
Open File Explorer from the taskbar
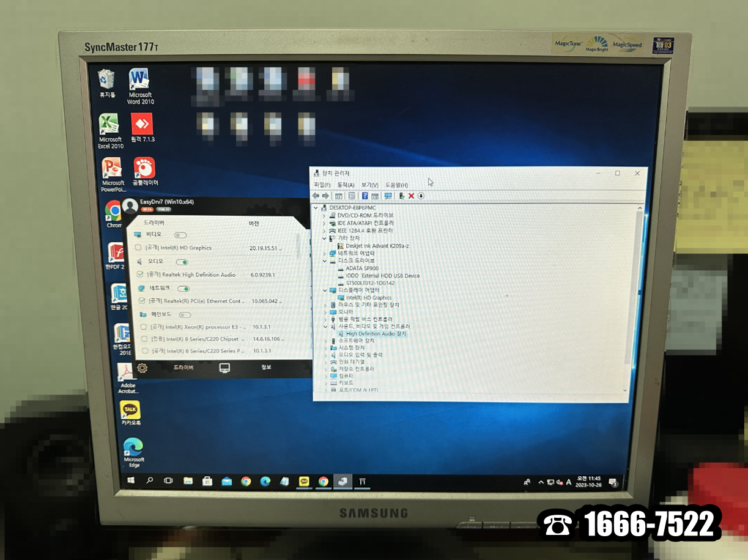click(x=188, y=481)
